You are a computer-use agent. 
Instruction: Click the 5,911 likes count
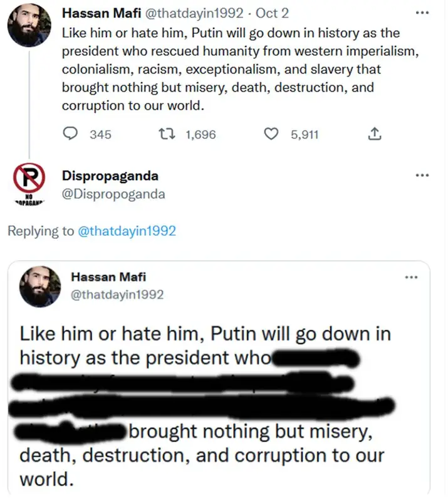pos(305,134)
